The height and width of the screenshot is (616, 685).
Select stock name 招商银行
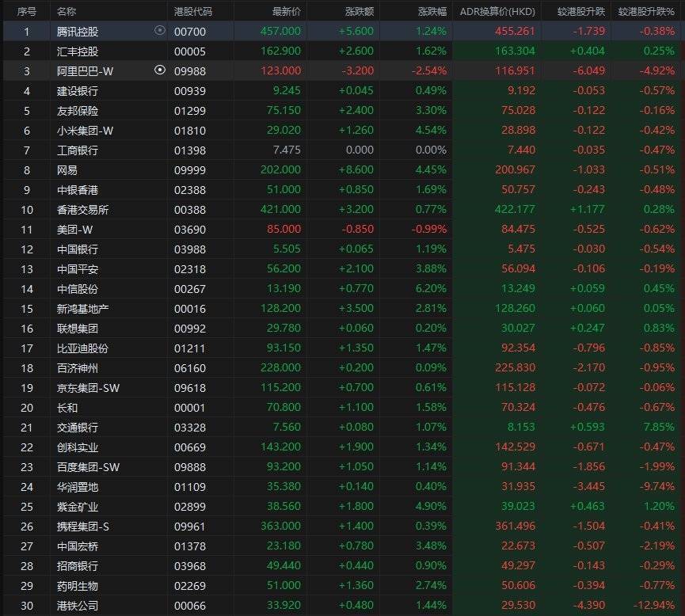[78, 566]
